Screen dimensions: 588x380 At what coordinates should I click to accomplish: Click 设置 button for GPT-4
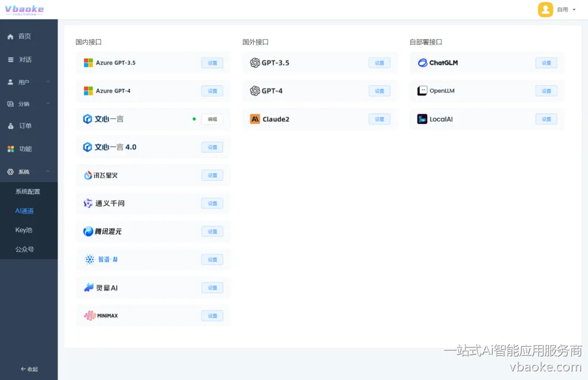click(x=380, y=91)
